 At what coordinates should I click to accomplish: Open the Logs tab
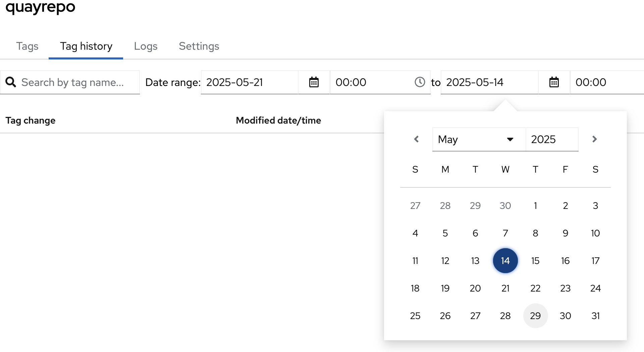pyautogui.click(x=146, y=46)
